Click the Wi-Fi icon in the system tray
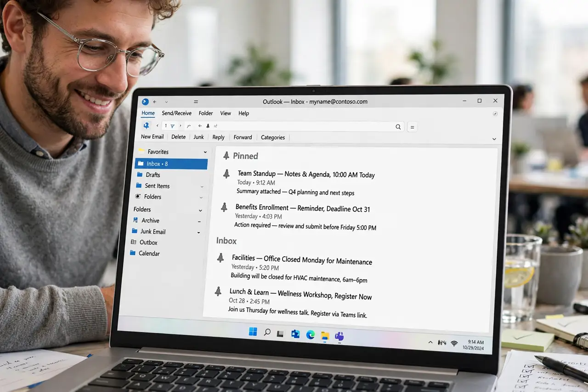 pyautogui.click(x=454, y=343)
